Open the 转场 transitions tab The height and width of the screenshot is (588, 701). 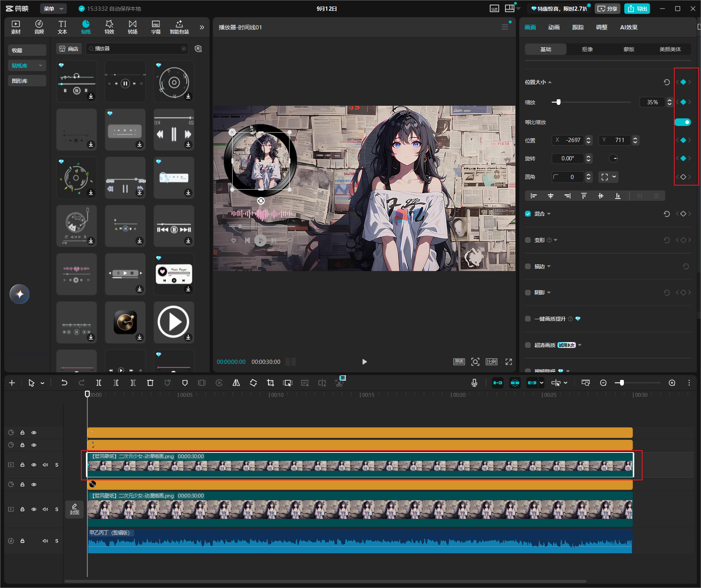pyautogui.click(x=132, y=27)
